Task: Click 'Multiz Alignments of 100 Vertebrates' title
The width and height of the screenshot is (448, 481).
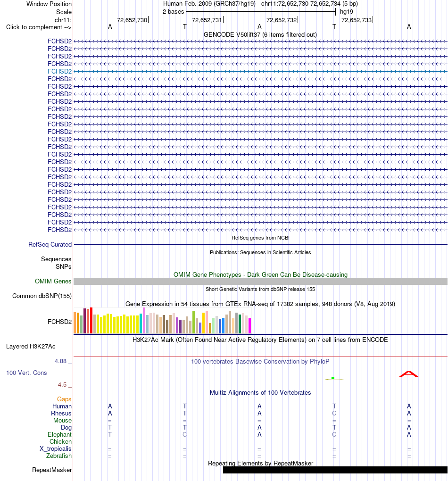Action: [260, 393]
